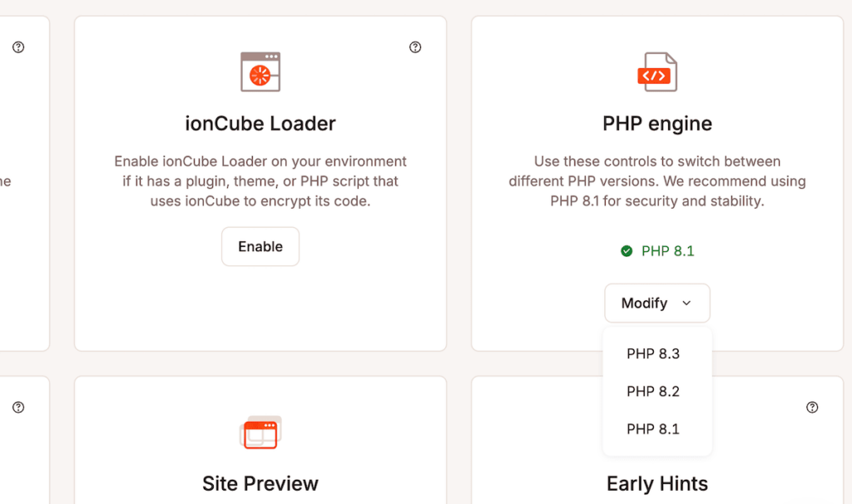This screenshot has width=852, height=504.
Task: Click the help icon on the bottom-left card
Action: 18,408
